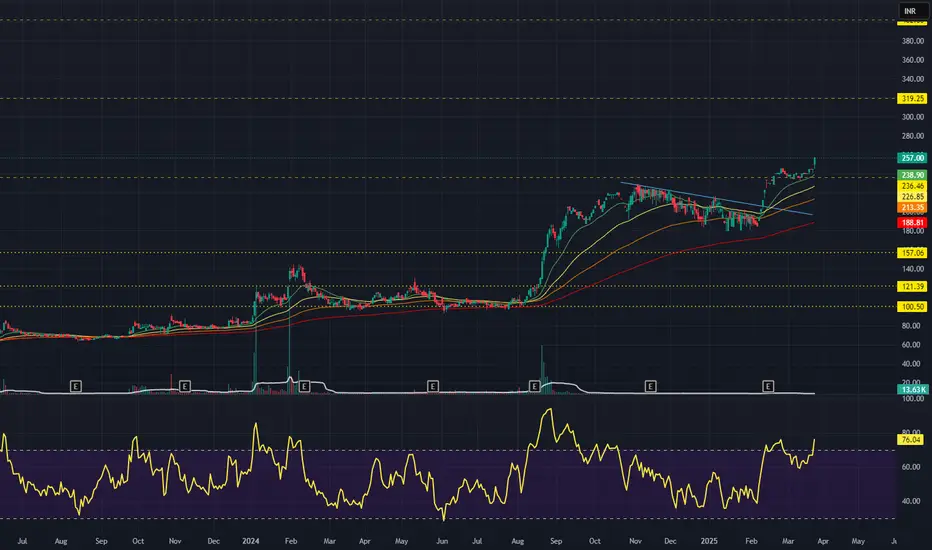The width and height of the screenshot is (932, 550).
Task: Click the green 238.90 price label
Action: tap(912, 175)
